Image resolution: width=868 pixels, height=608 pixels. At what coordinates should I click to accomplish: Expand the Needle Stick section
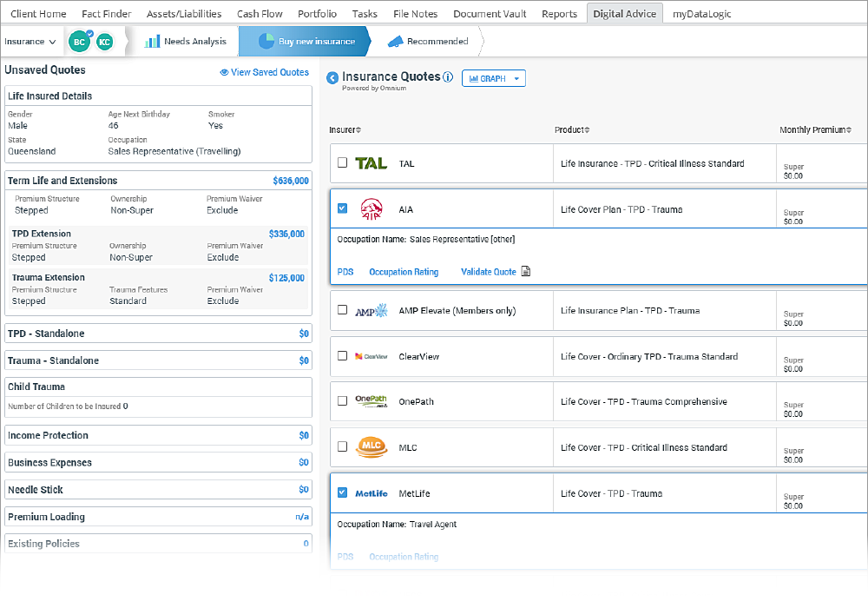(158, 490)
